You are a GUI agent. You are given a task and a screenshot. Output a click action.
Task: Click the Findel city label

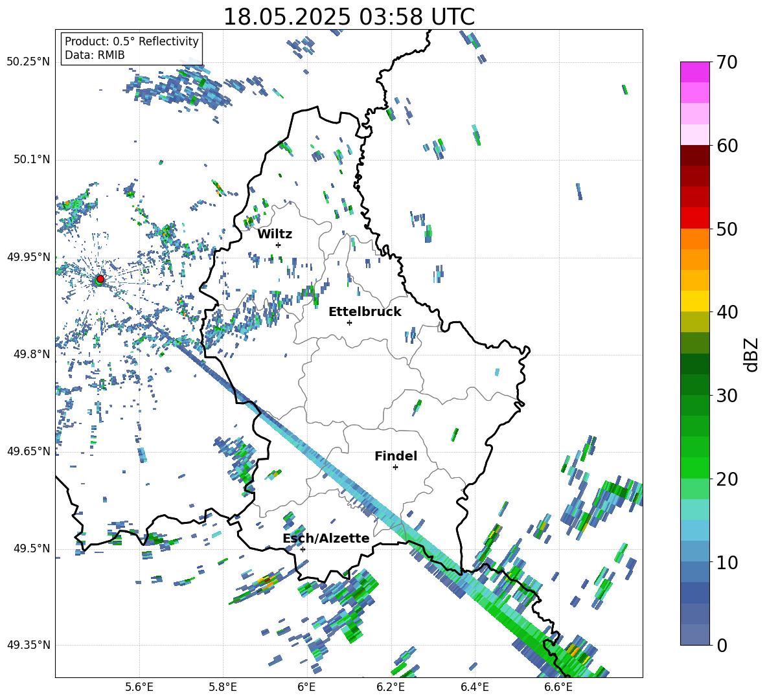pos(396,456)
